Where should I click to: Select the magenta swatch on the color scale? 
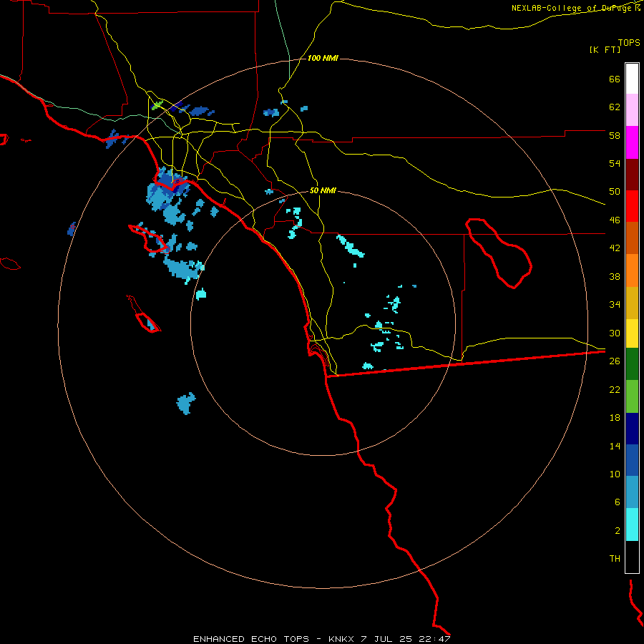point(632,142)
